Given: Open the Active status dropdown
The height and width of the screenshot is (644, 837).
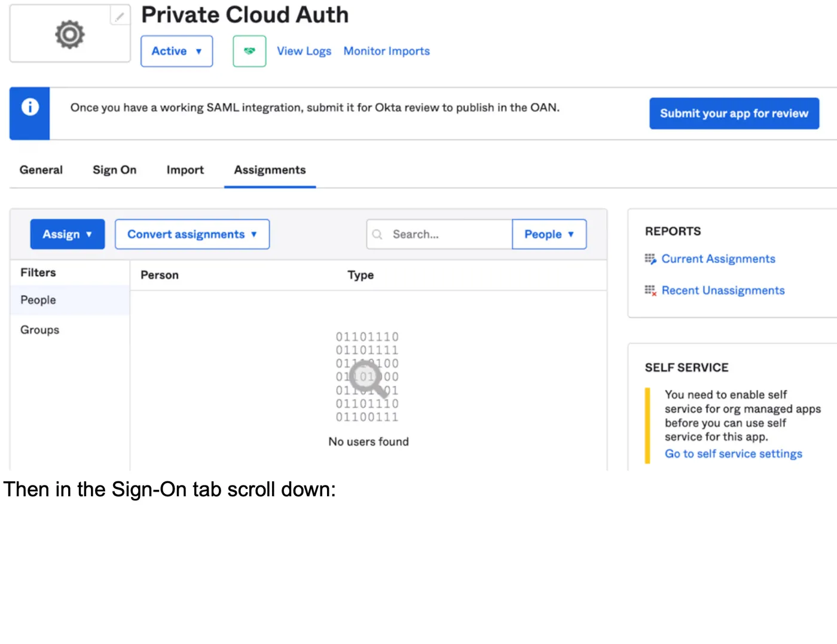Looking at the screenshot, I should click(x=177, y=51).
